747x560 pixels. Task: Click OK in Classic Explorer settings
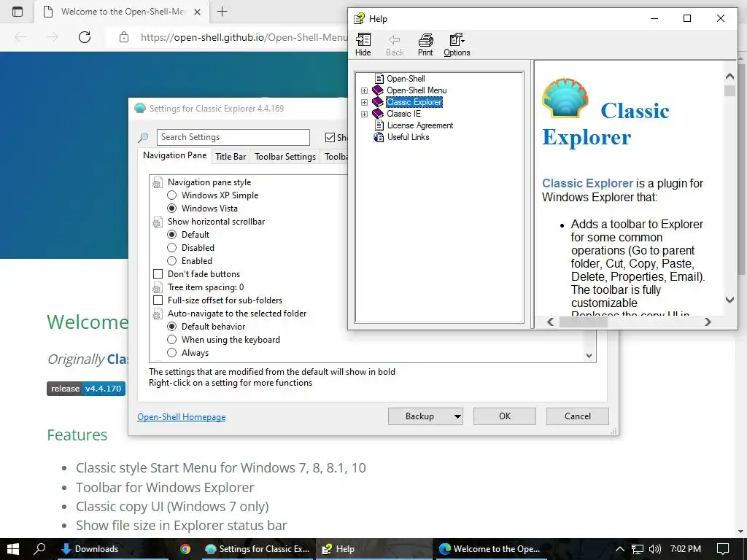pyautogui.click(x=505, y=416)
